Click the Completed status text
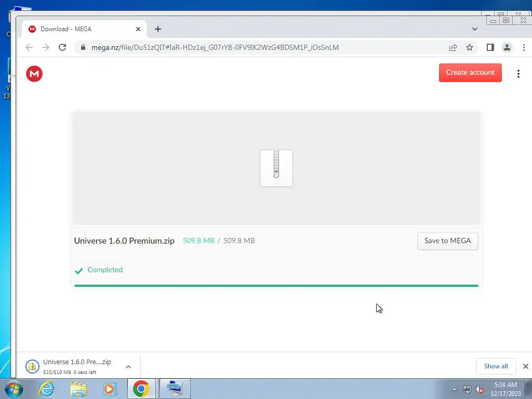532x399 pixels. 105,270
